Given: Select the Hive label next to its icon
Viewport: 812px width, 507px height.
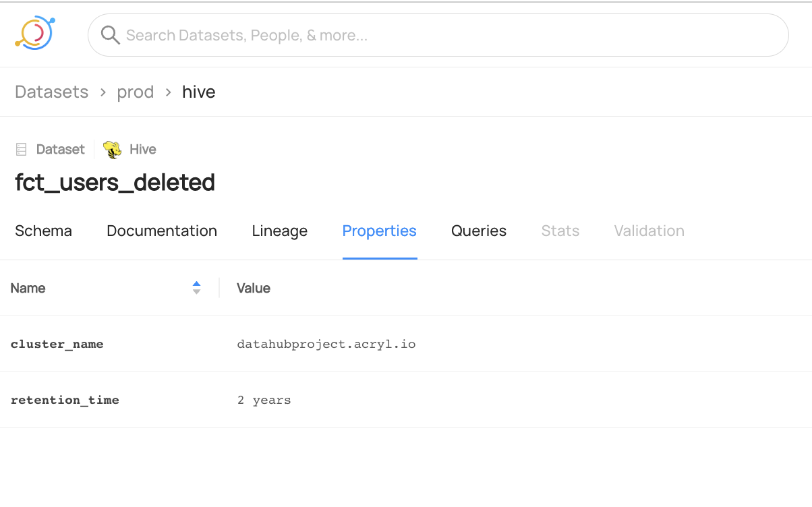Looking at the screenshot, I should [x=142, y=149].
